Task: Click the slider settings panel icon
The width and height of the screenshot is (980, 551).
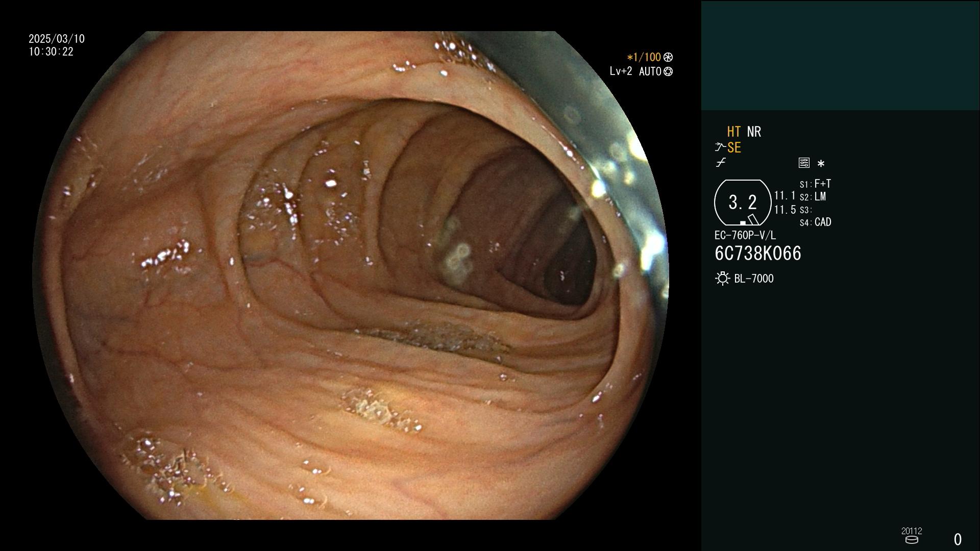Action: 804,163
